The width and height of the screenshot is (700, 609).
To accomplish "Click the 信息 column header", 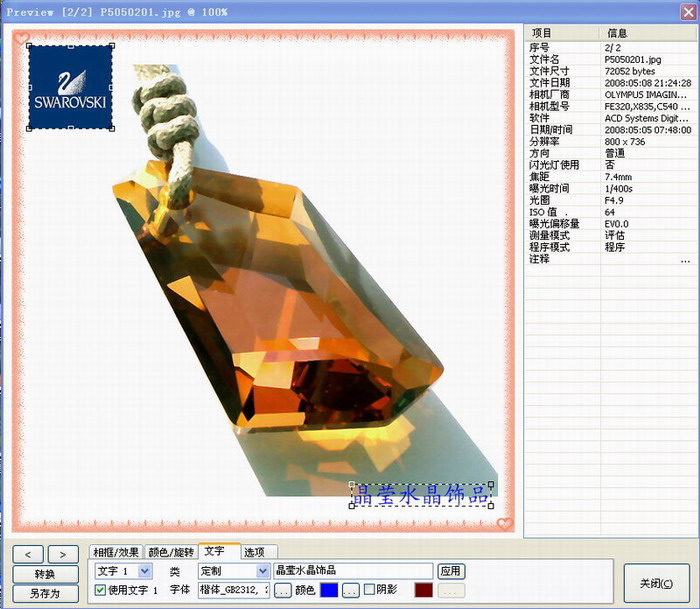I will [x=648, y=33].
